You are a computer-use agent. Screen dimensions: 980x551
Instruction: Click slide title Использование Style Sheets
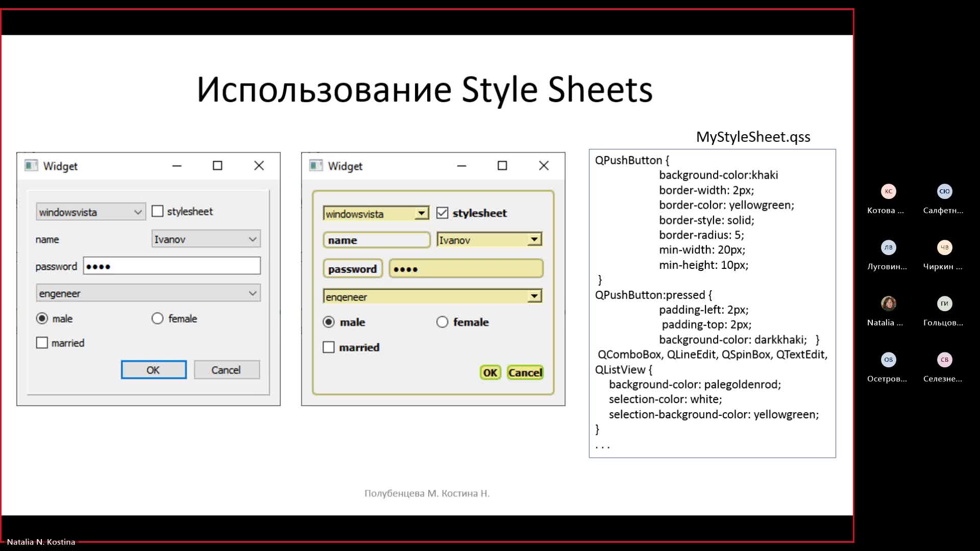coord(425,90)
